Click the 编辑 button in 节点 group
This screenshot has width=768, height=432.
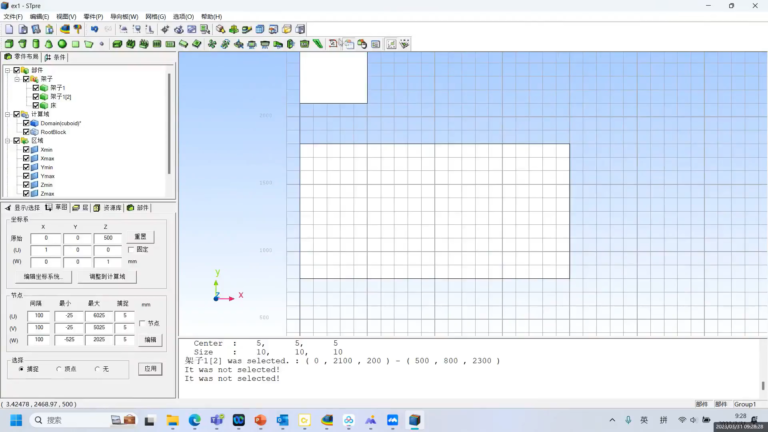(150, 339)
